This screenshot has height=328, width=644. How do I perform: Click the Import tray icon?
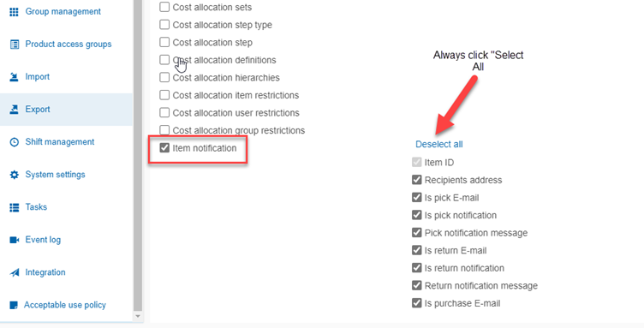point(14,77)
